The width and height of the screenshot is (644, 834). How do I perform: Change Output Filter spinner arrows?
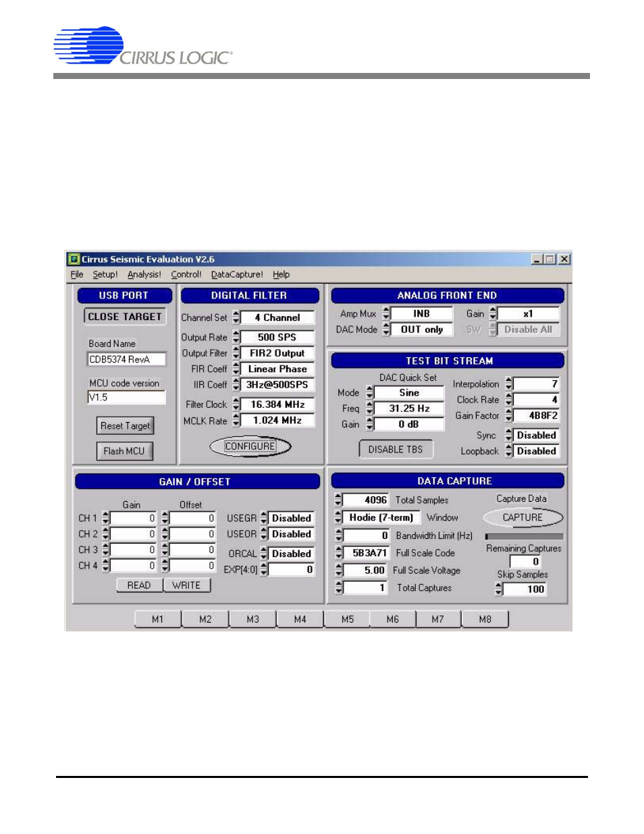pos(236,353)
